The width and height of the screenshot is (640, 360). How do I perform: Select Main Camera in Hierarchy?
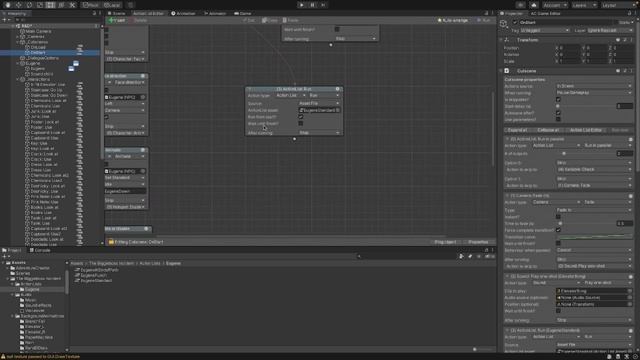click(x=38, y=31)
